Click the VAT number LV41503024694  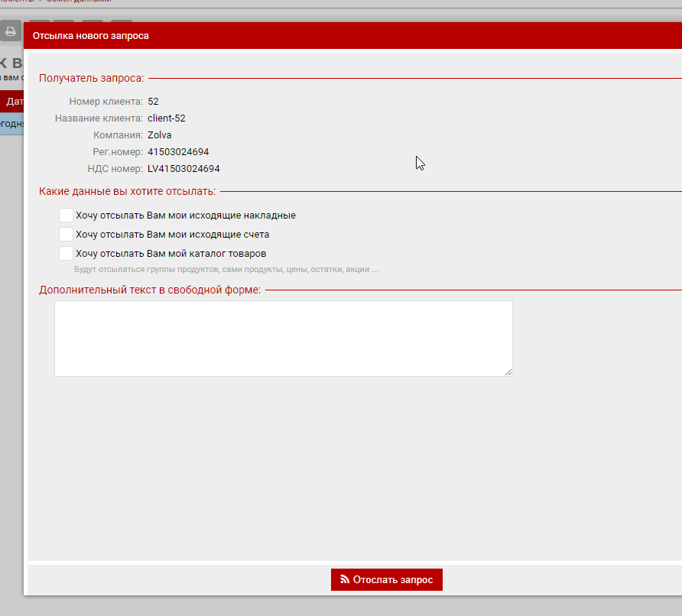click(183, 169)
